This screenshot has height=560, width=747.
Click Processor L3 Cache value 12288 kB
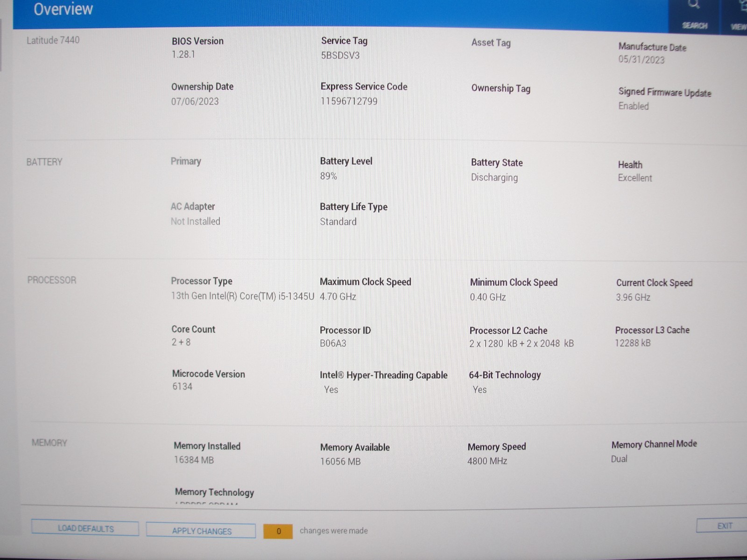tap(633, 343)
